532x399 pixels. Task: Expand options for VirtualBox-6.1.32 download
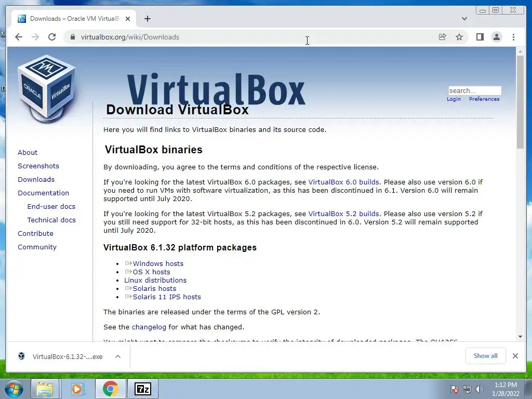[x=118, y=356]
